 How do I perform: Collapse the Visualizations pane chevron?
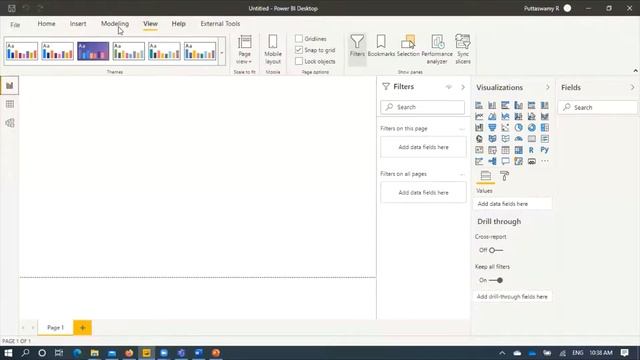548,87
